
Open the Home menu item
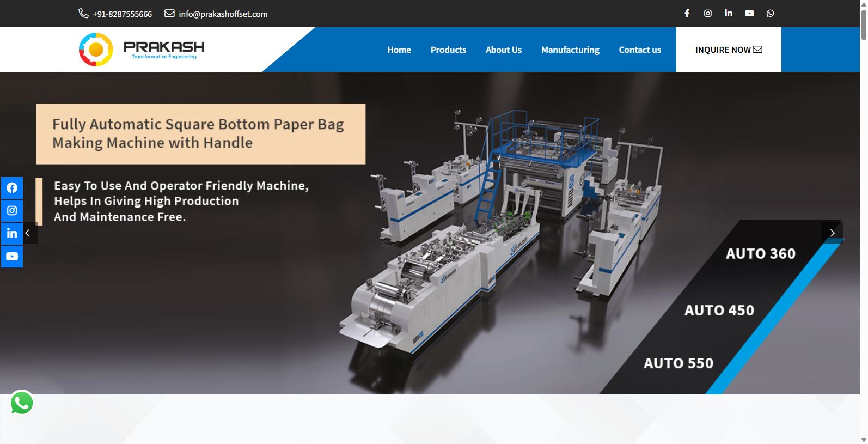coord(399,50)
